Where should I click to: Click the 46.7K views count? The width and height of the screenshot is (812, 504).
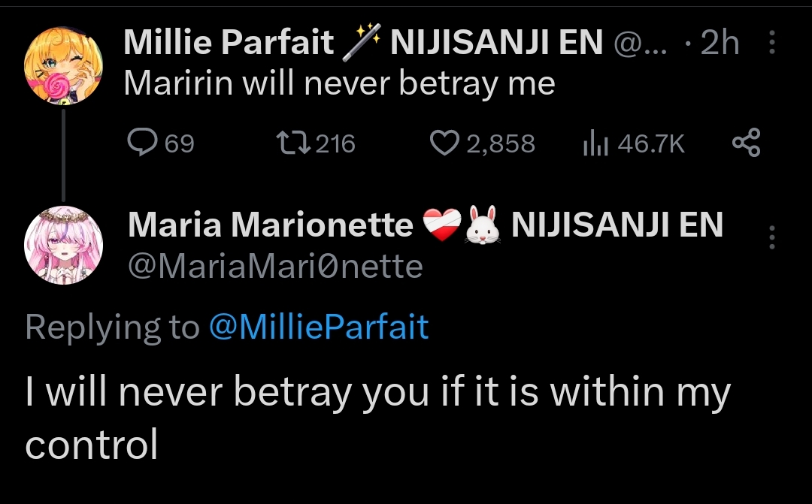tap(650, 143)
